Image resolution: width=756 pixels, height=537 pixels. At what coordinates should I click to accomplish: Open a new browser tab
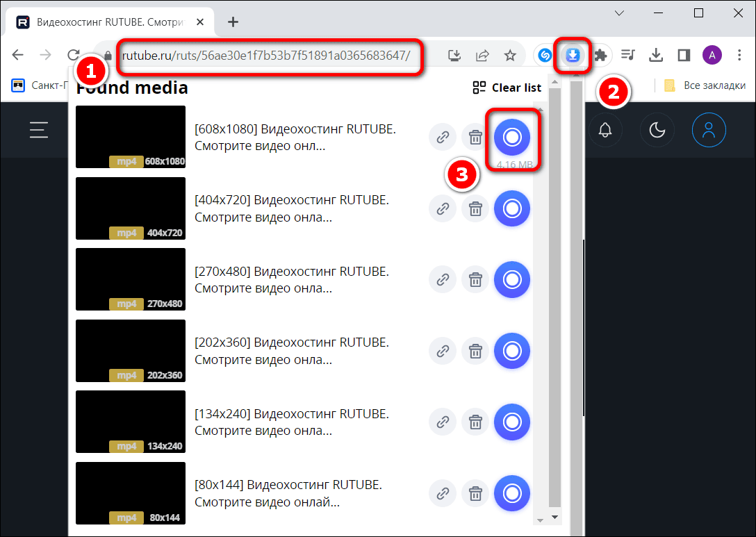[233, 22]
